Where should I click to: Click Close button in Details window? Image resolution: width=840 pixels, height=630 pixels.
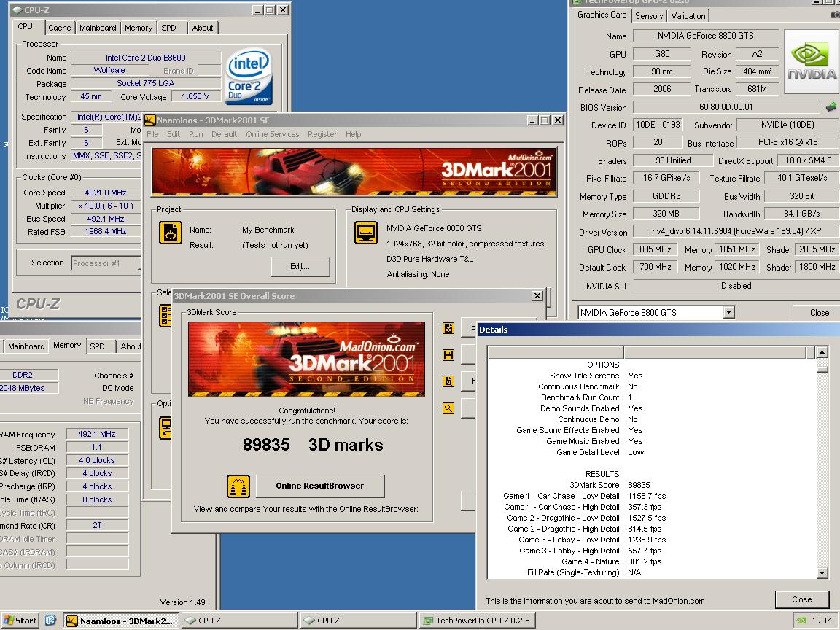(801, 599)
